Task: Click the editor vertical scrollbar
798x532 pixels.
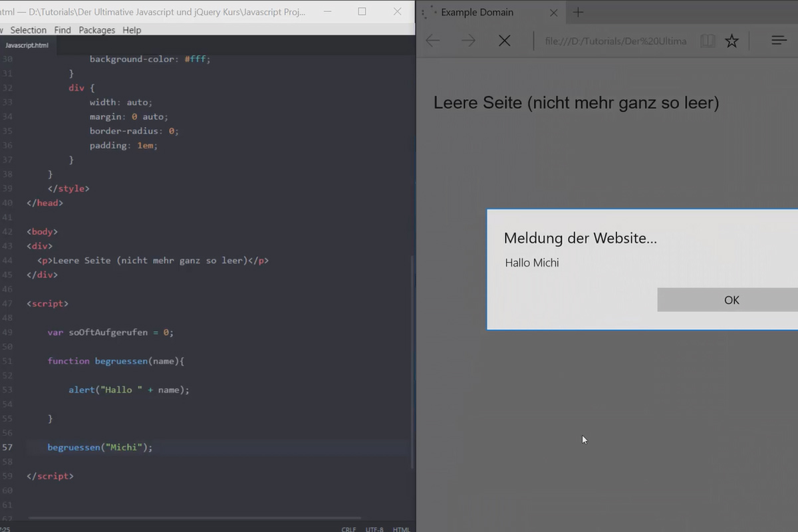Action: coord(412,362)
